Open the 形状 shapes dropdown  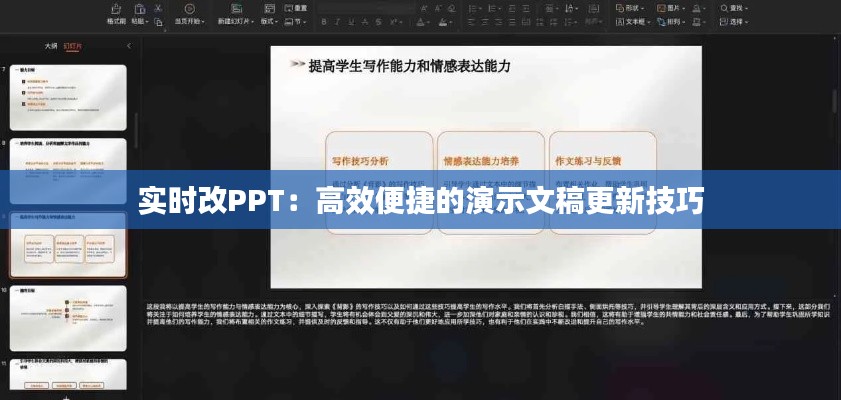tap(626, 7)
